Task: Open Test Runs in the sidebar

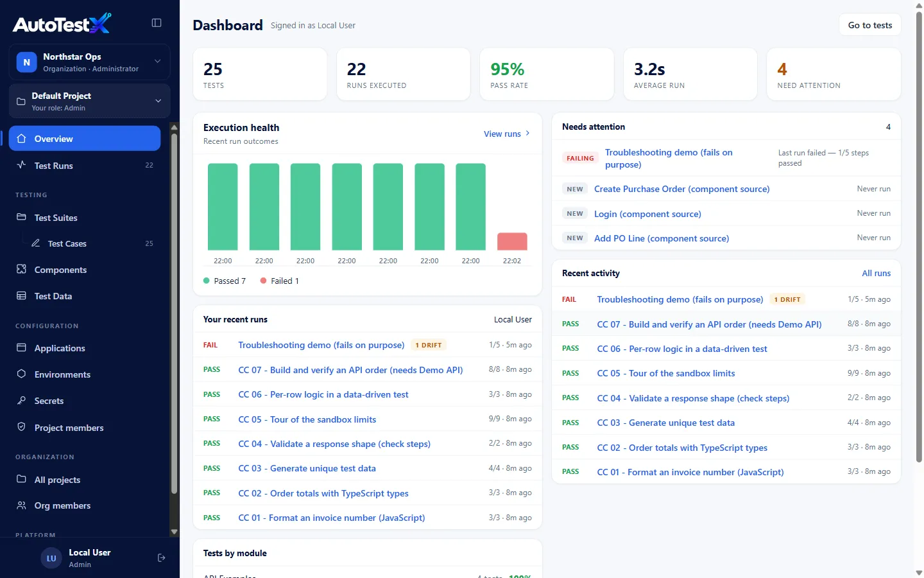Action: (x=85, y=165)
